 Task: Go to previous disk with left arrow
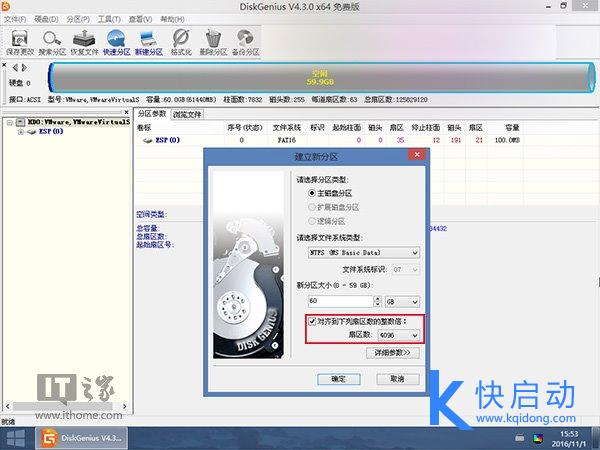15,68
